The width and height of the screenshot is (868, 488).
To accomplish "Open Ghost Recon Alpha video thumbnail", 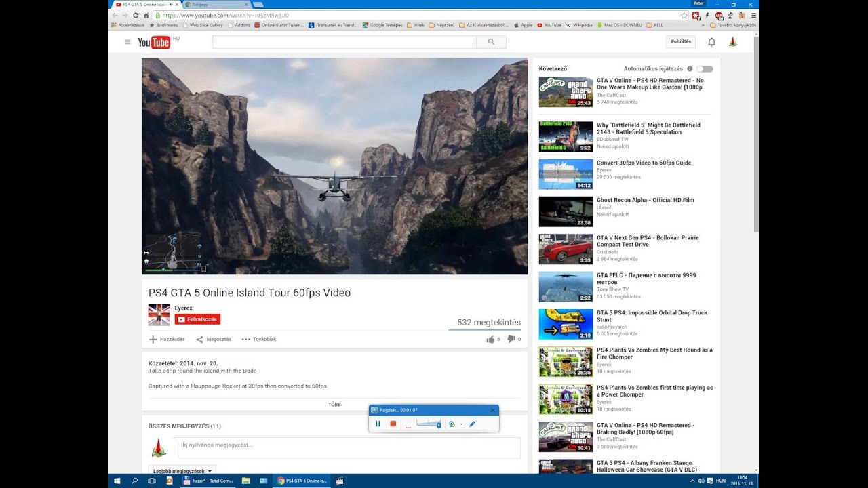I will pos(566,211).
